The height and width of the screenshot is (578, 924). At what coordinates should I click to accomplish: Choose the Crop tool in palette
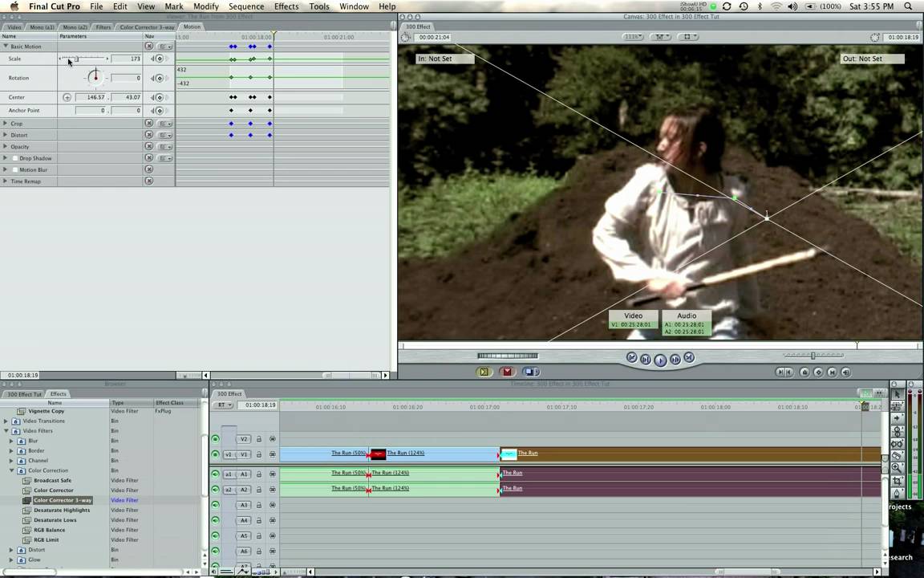click(x=897, y=481)
